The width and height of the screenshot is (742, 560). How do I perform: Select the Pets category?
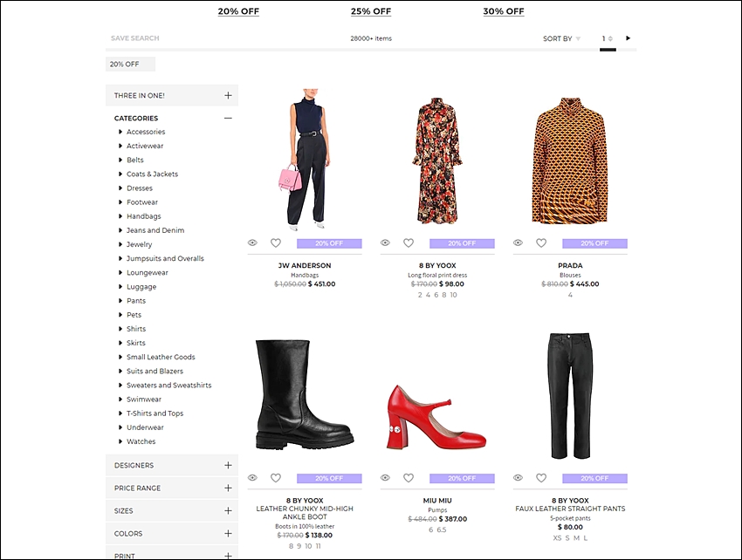pyautogui.click(x=134, y=315)
